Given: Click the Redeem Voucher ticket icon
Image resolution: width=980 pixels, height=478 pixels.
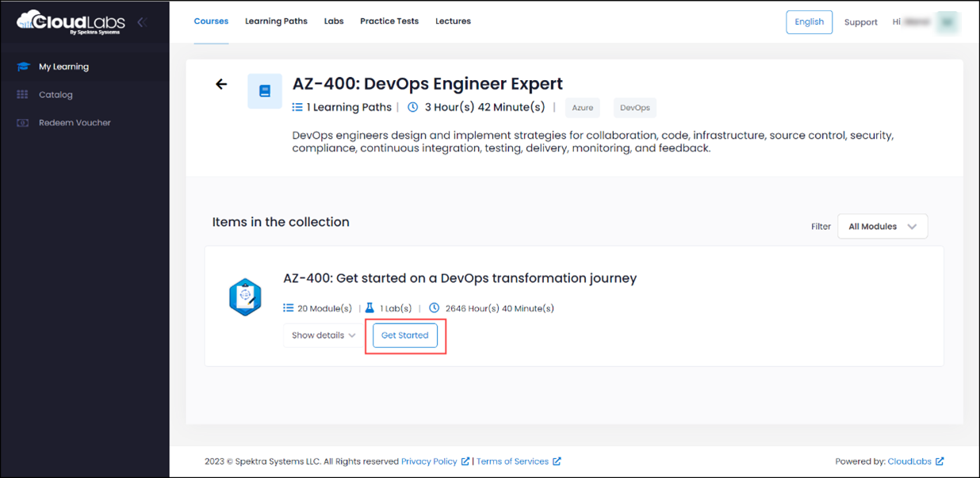Looking at the screenshot, I should tap(22, 123).
